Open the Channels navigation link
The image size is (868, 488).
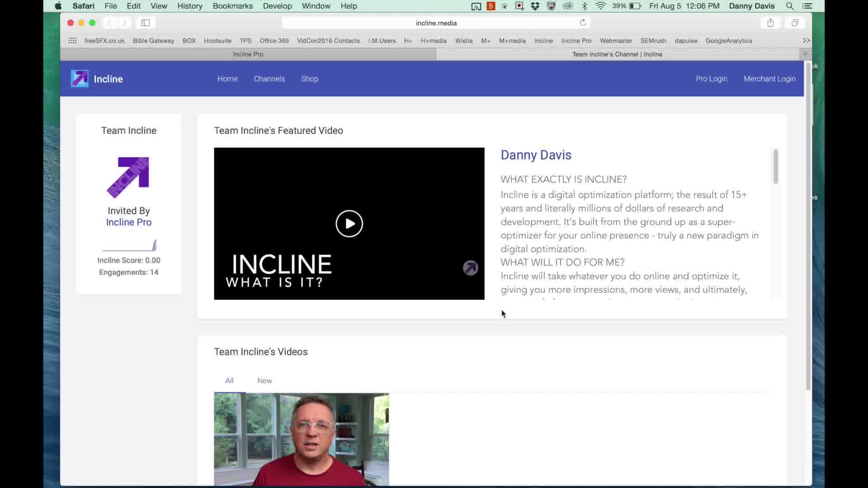[x=269, y=79]
